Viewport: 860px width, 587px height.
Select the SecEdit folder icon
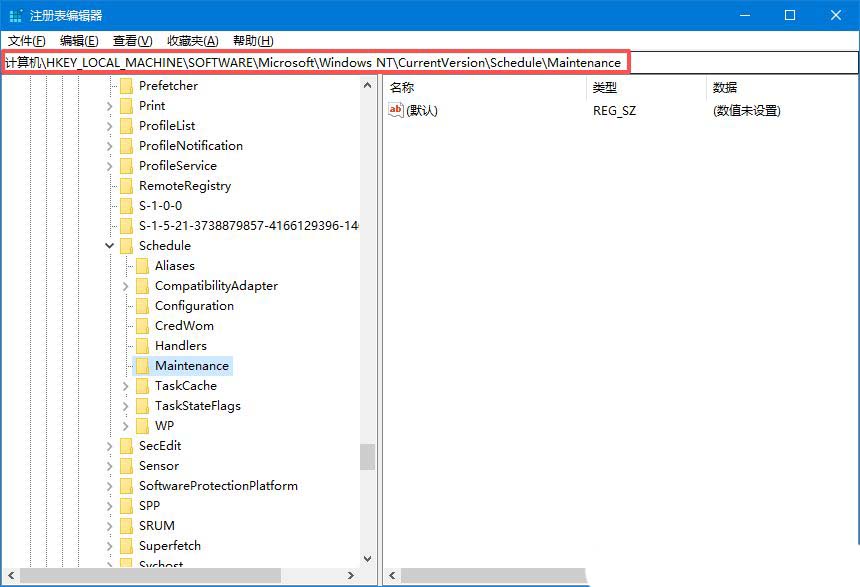click(x=126, y=446)
